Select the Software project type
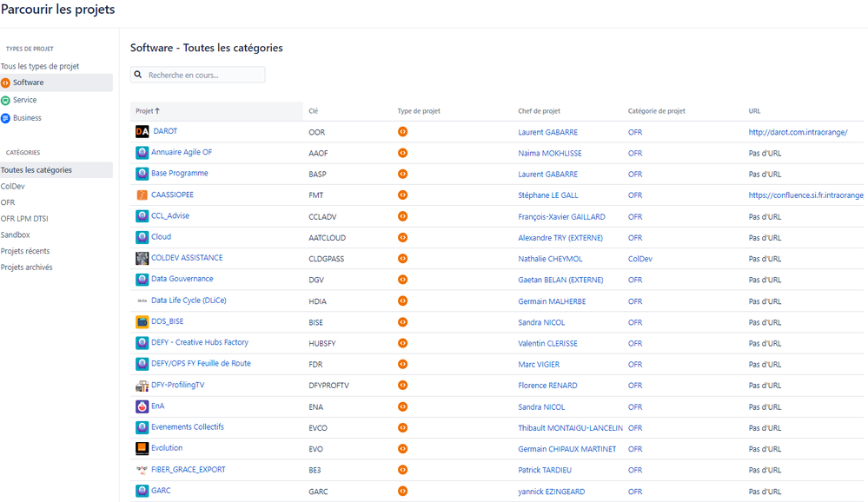This screenshot has width=868, height=502. pos(56,83)
